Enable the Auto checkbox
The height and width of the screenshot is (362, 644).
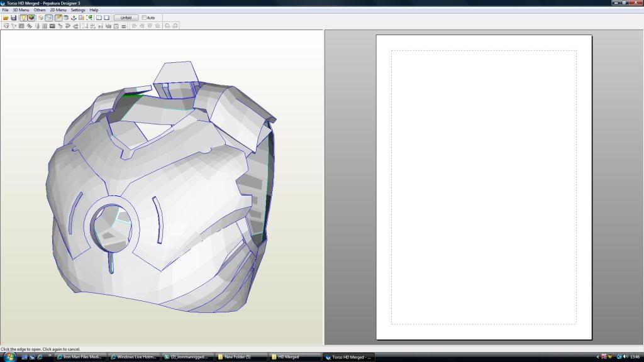[144, 18]
